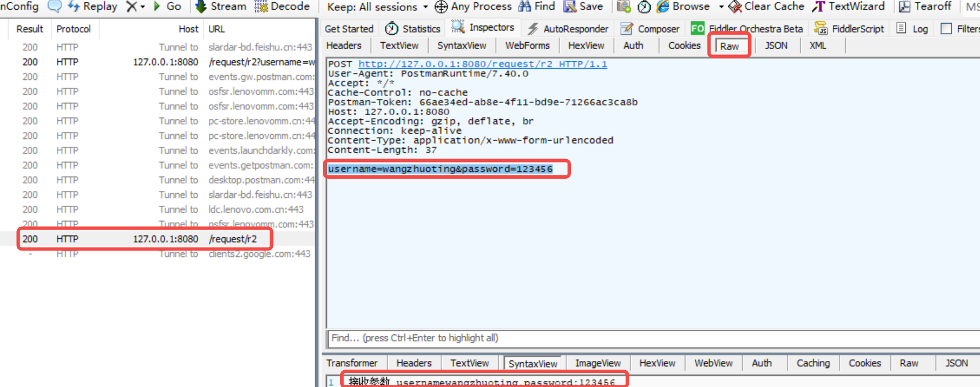
Task: Open the TextWizard tool
Action: point(848,6)
